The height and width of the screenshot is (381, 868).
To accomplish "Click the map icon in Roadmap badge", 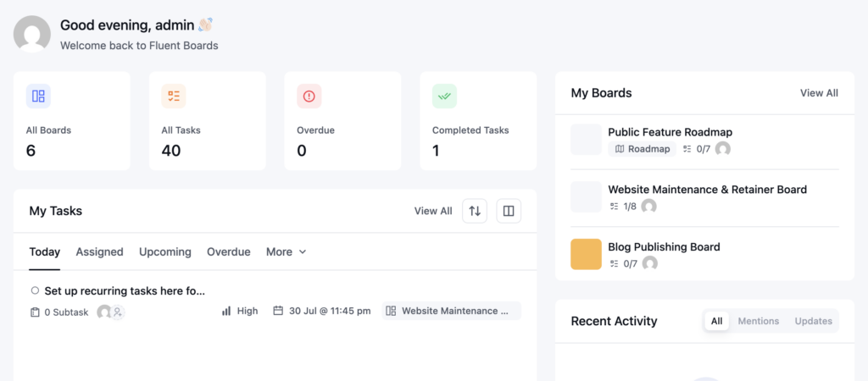I will coord(620,149).
